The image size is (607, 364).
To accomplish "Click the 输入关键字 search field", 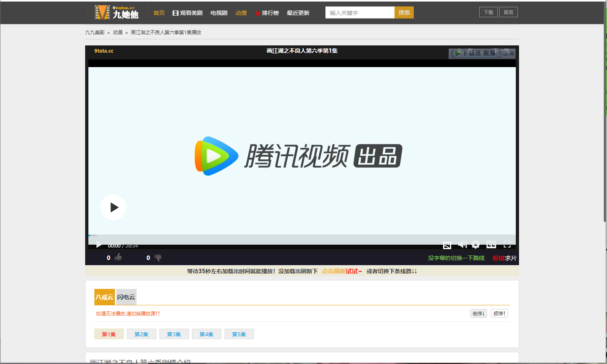I will tap(360, 12).
